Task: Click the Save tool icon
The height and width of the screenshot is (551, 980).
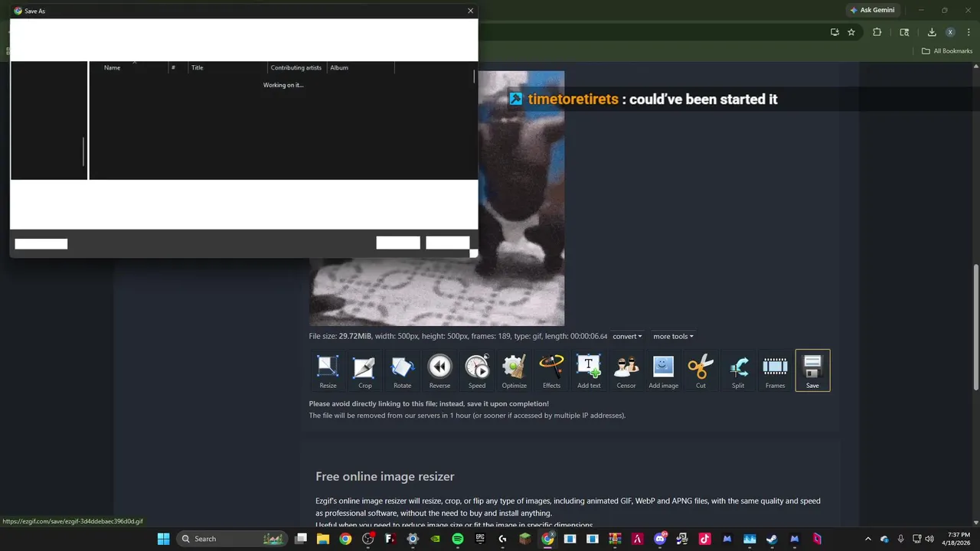Action: (x=812, y=371)
